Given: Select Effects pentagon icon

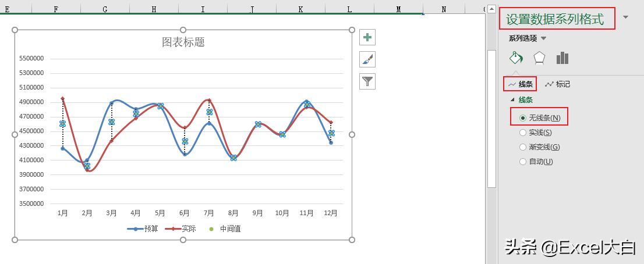Looking at the screenshot, I should click(x=539, y=58).
